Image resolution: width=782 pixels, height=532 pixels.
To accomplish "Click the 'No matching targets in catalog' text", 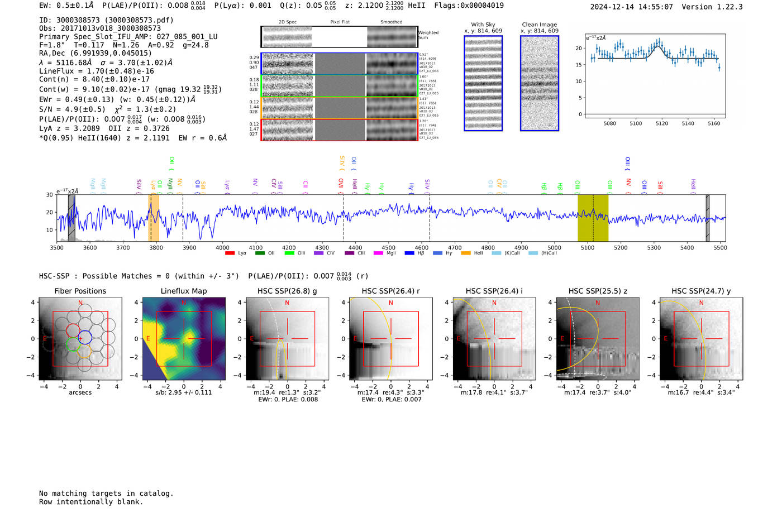I will pos(106,493).
